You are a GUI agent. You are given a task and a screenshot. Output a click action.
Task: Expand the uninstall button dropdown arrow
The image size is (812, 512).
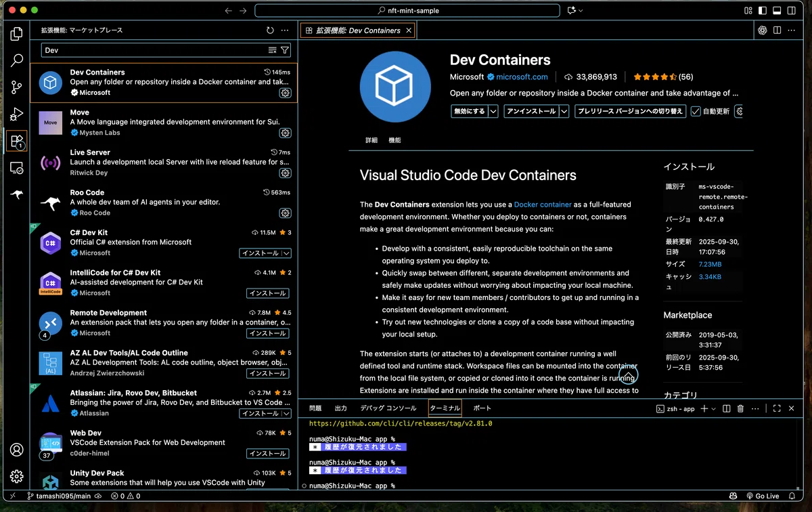564,111
